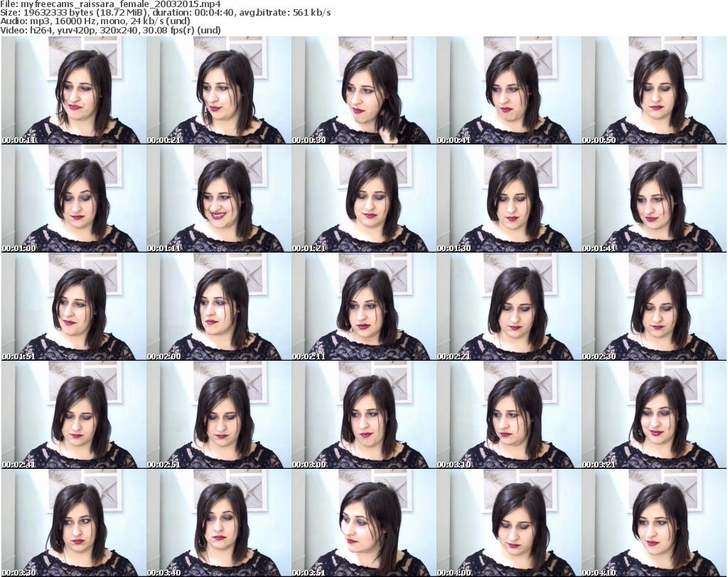Viewport: 728px width, 577px height.
Task: Click the 00:01:21 frame
Action: point(363,198)
